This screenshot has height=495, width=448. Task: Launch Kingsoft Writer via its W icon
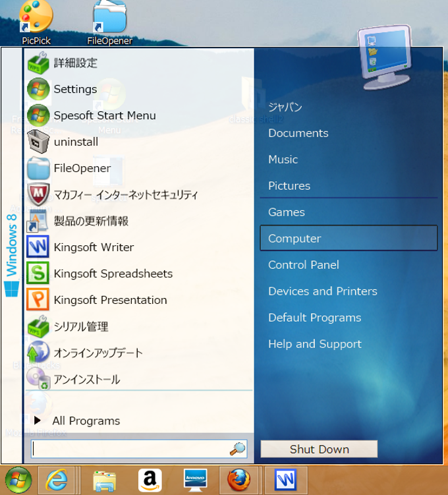pos(38,247)
